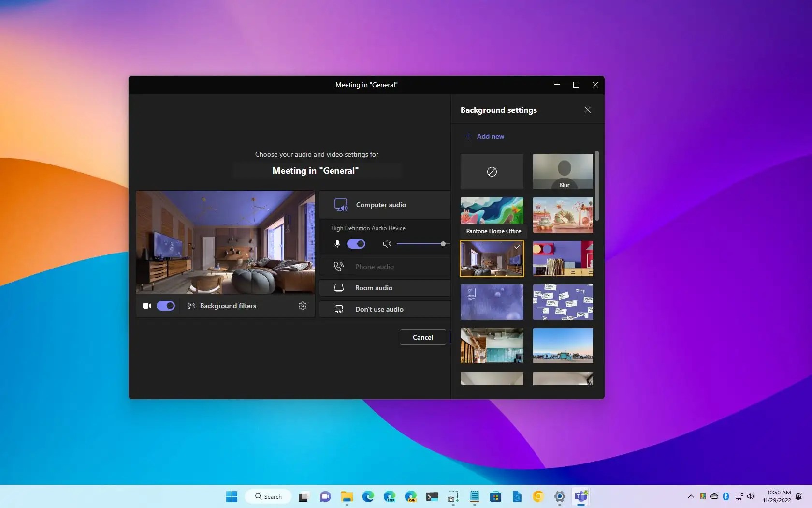
Task: Turn off the camera toggle
Action: [165, 306]
